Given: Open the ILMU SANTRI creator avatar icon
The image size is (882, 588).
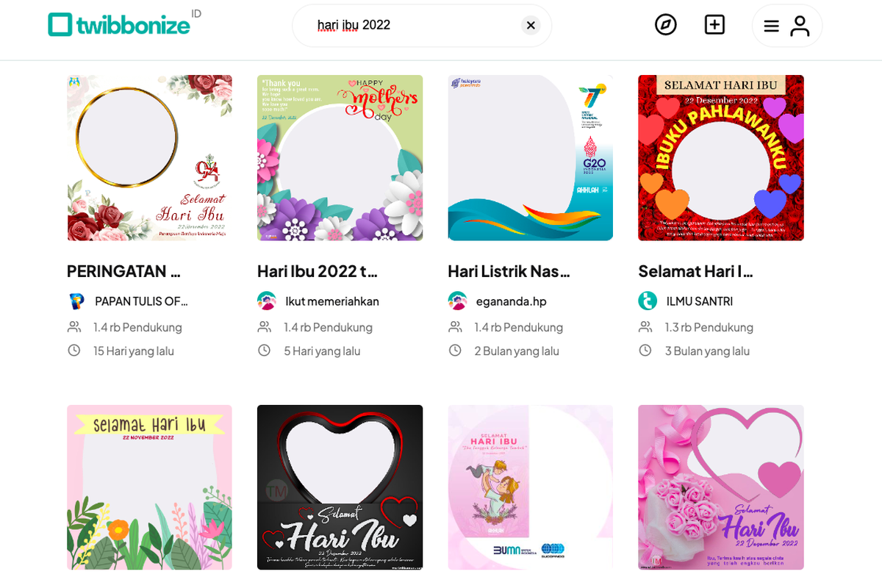Looking at the screenshot, I should 648,301.
